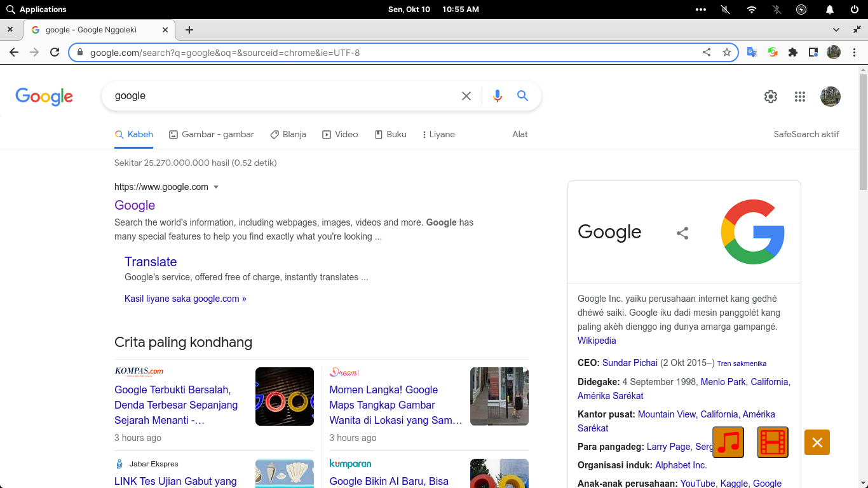Open the Chrome profile avatar in toolbar

pos(834,53)
